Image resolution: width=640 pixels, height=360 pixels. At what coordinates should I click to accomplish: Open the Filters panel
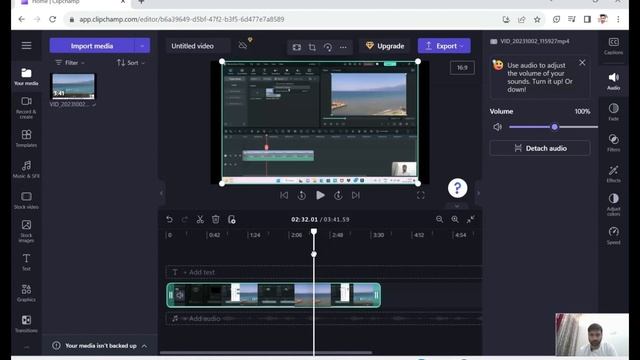tap(613, 142)
